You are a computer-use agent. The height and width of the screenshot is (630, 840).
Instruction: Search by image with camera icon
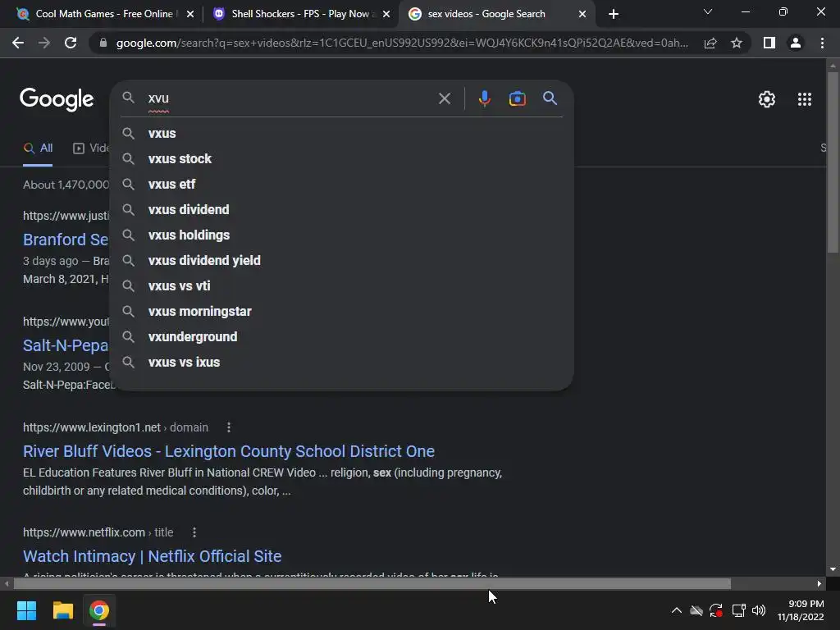point(518,98)
